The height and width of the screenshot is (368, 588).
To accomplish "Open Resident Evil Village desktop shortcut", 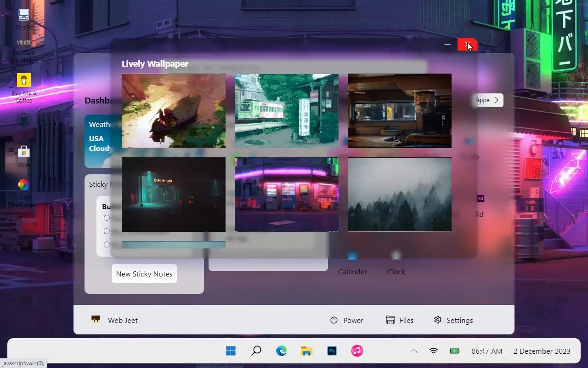I will [24, 51].
